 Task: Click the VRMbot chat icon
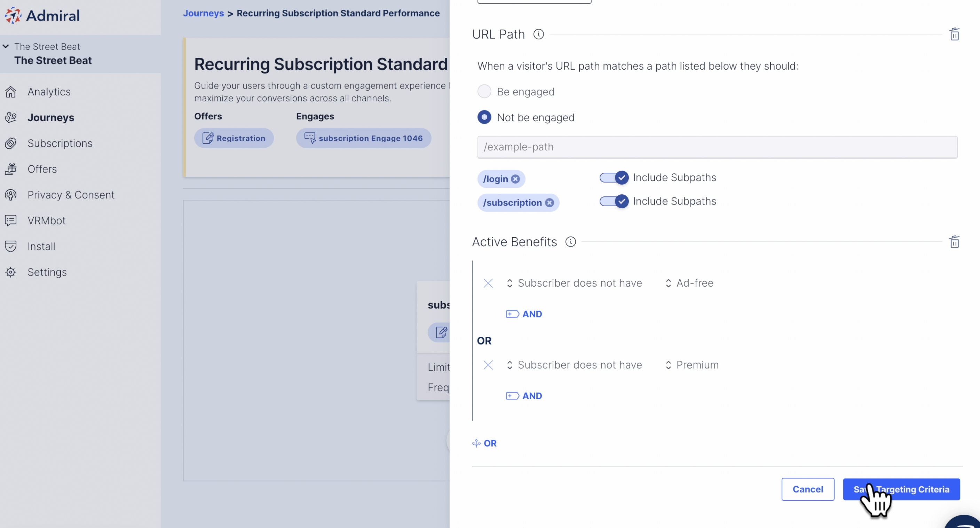[x=11, y=220]
